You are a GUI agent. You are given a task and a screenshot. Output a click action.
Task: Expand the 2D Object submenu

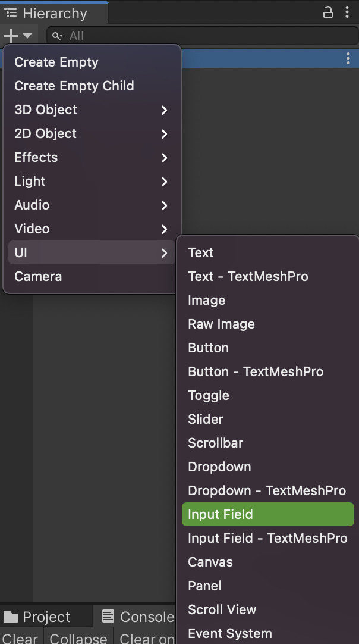[92, 133]
